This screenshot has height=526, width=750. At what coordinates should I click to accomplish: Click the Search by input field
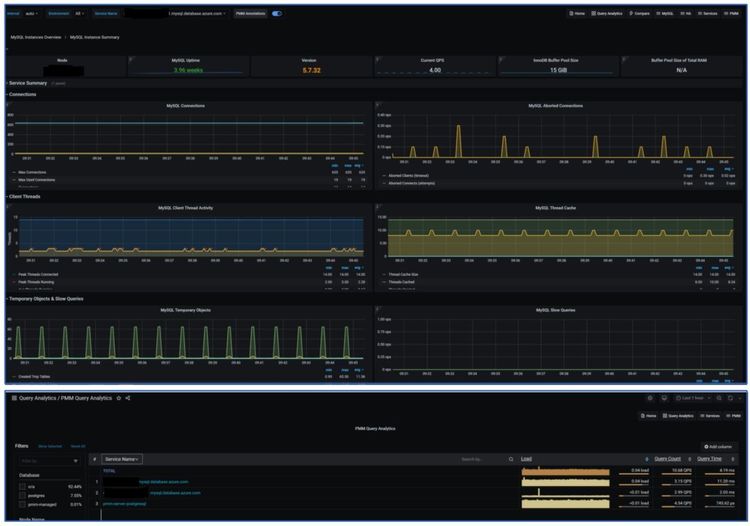point(482,459)
